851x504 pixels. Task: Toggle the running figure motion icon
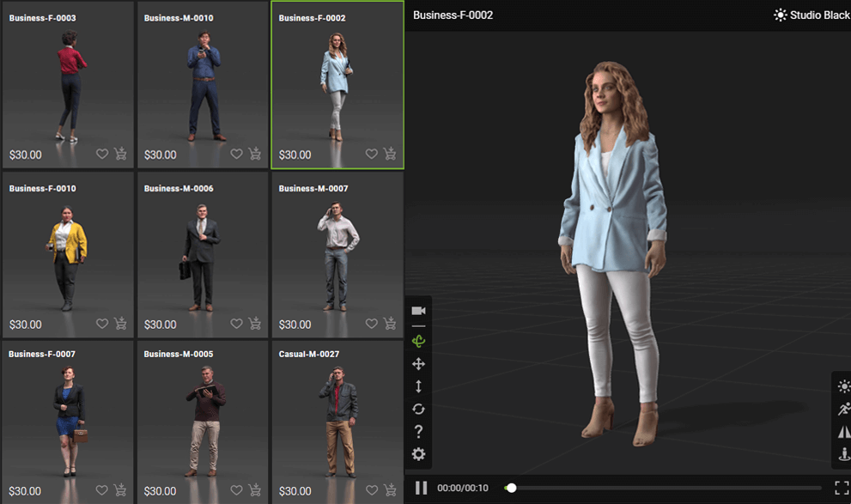click(x=843, y=410)
